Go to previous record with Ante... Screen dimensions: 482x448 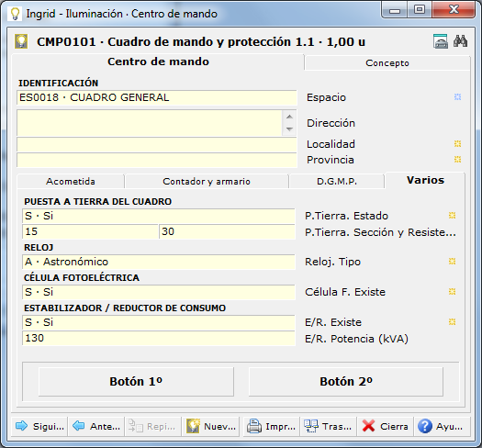[95, 426]
